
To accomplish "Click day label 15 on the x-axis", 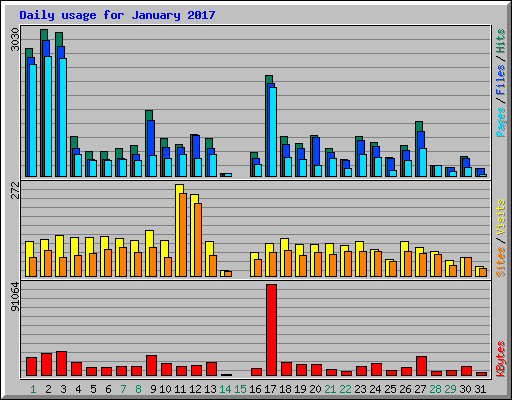I will click(x=240, y=389).
